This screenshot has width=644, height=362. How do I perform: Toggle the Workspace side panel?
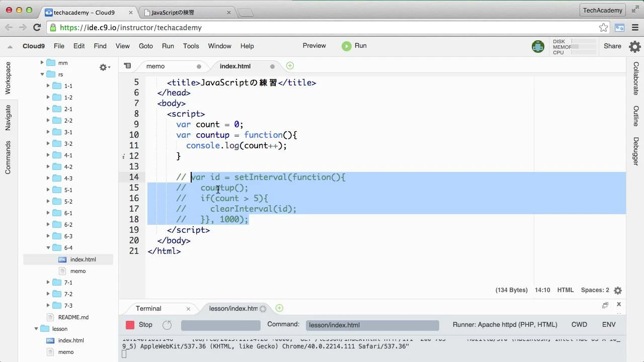point(8,78)
